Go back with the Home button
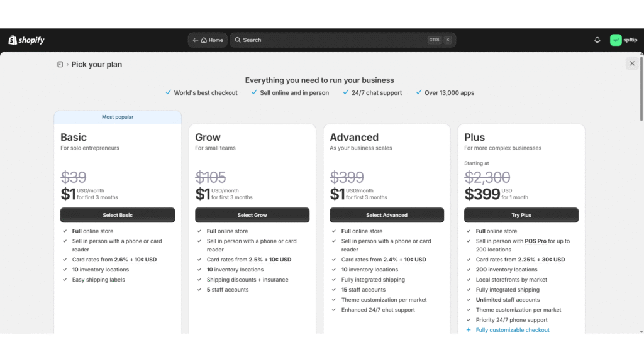The height and width of the screenshot is (362, 644). click(208, 40)
